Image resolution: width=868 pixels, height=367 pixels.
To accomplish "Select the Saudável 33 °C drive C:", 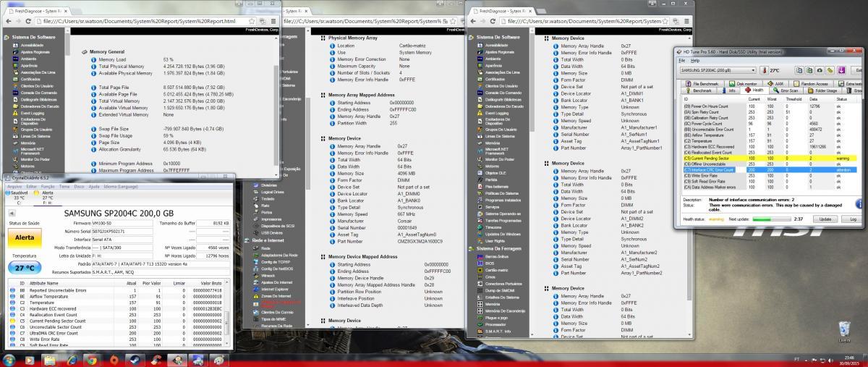I will [x=17, y=198].
